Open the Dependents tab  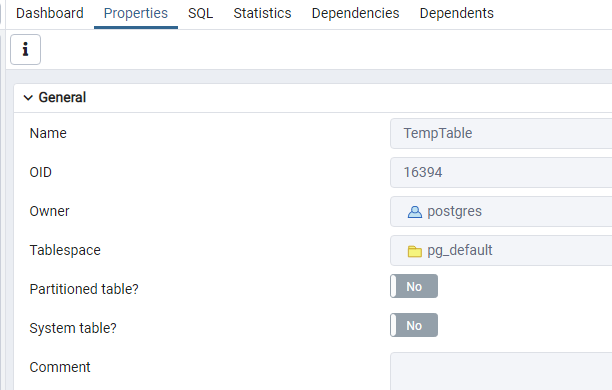click(x=457, y=13)
